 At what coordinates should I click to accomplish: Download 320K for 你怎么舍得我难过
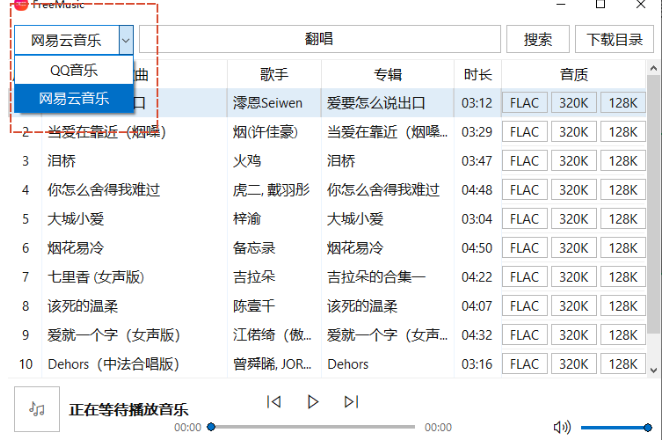[x=574, y=190]
